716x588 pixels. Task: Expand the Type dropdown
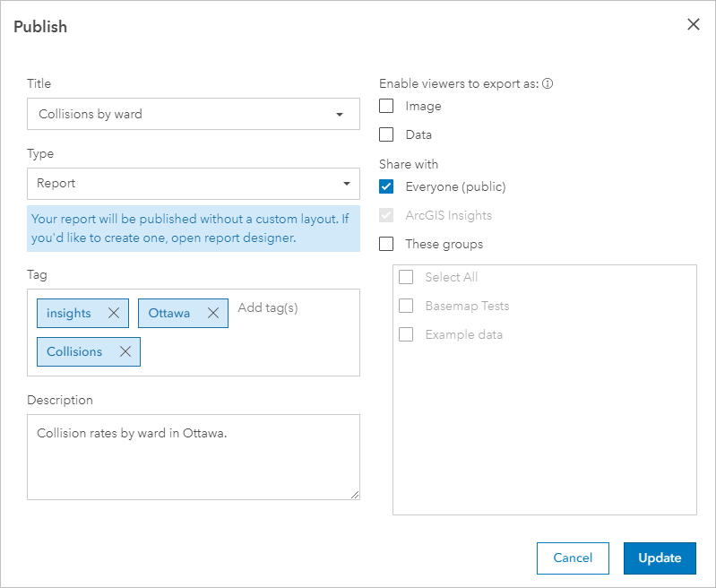(347, 184)
